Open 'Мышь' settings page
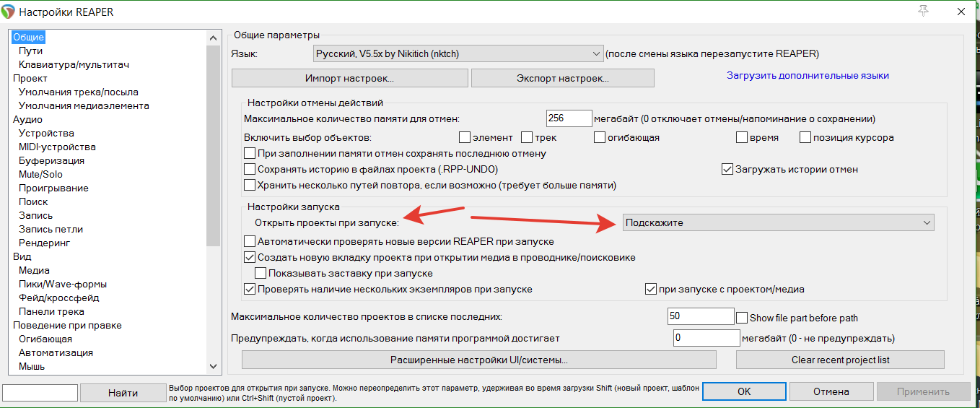Image resolution: width=980 pixels, height=408 pixels. pos(33,366)
